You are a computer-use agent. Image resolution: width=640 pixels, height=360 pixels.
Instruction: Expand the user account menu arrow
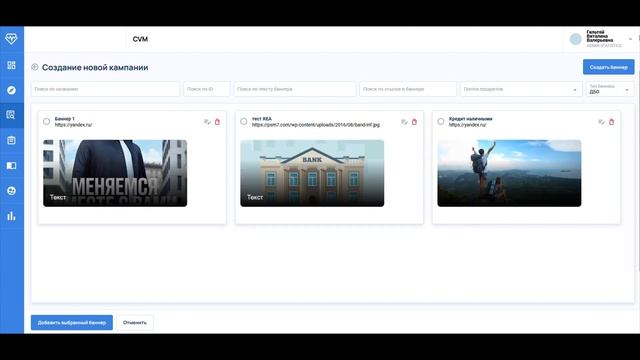click(x=630, y=39)
